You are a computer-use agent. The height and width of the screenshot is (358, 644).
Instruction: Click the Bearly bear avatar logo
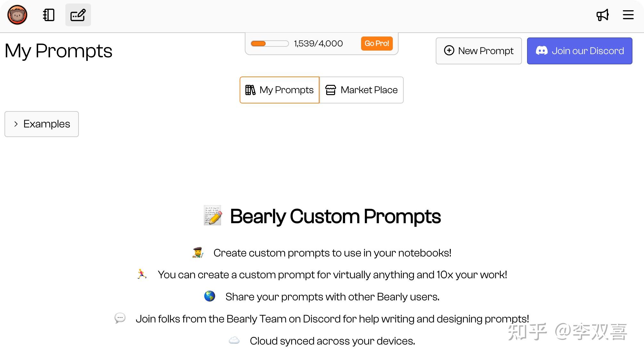point(17,15)
